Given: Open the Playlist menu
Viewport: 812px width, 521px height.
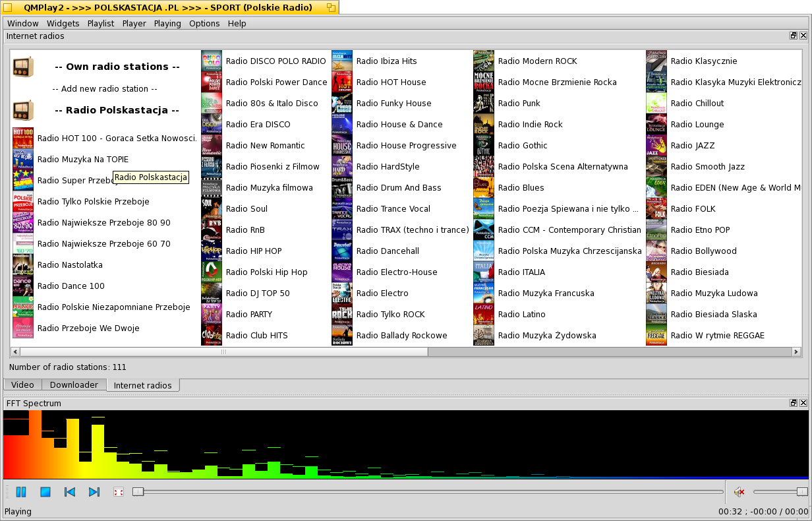Looking at the screenshot, I should (x=101, y=23).
